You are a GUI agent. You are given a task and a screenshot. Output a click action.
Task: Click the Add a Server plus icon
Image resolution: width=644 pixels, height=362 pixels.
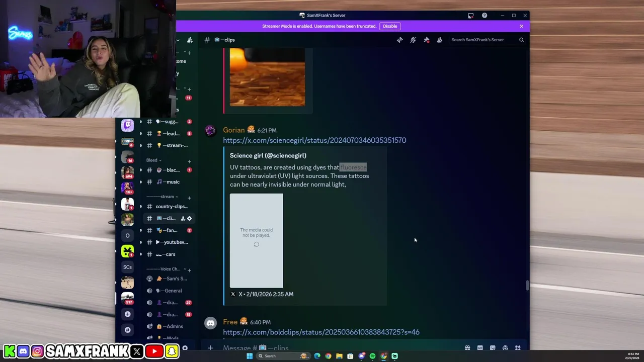point(127,314)
